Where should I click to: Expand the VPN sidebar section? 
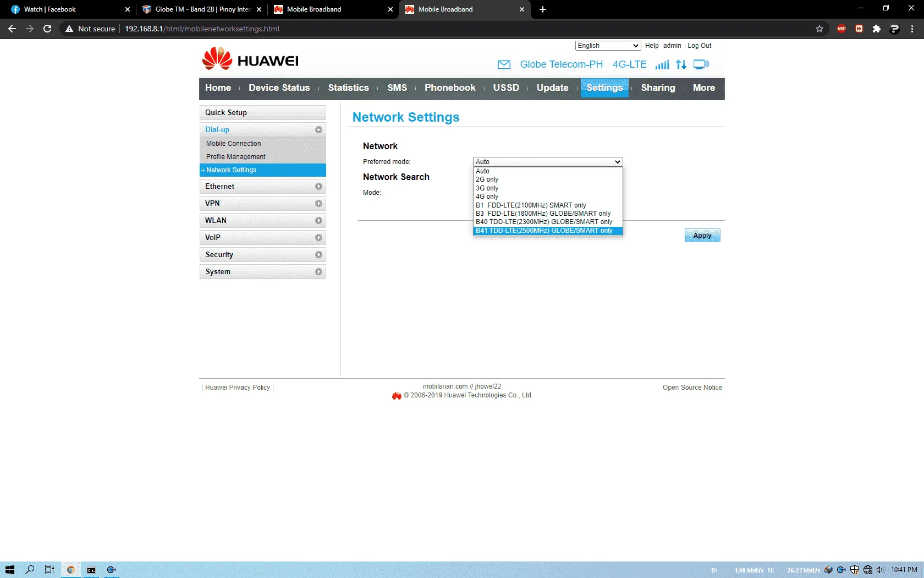(263, 204)
